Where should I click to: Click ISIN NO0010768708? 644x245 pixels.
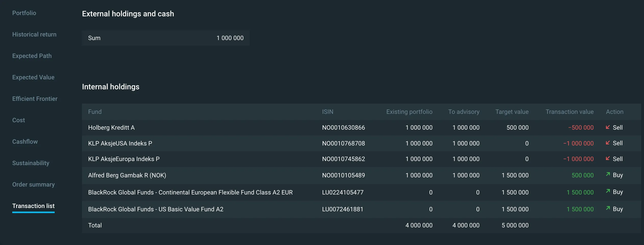coord(343,143)
